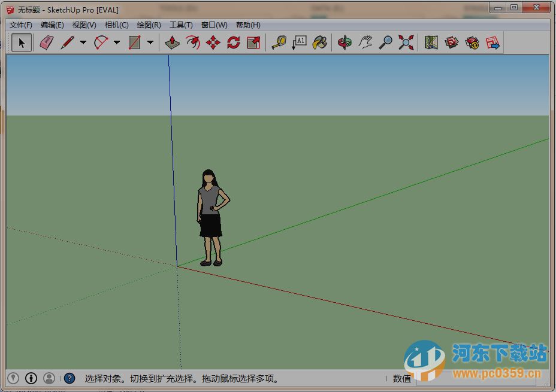Toggle the Select arrow tool on
556x392 pixels.
click(21, 42)
